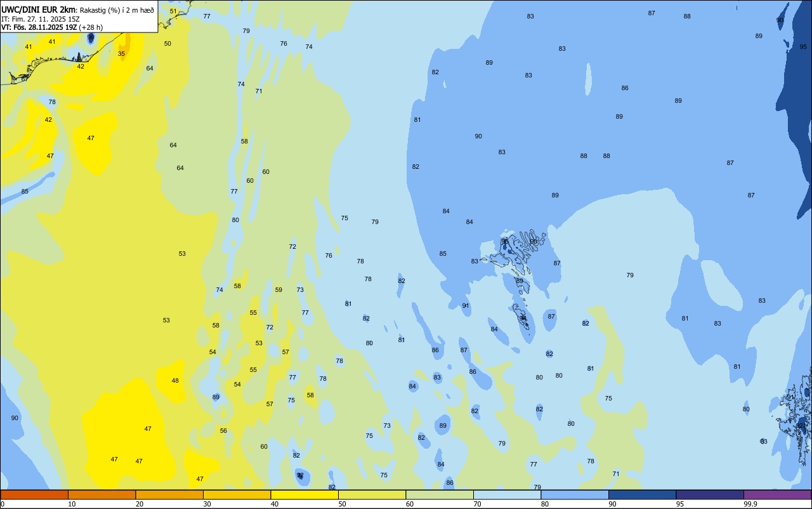
Task: Select the parameter label 'Rakastig (%) í 2 m hæð'
Action: (117, 10)
